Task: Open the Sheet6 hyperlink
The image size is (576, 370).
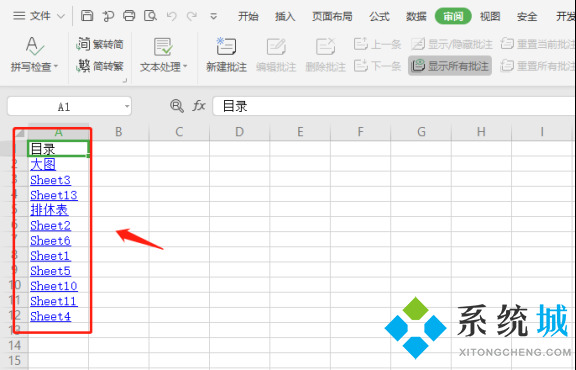Action: [x=50, y=241]
